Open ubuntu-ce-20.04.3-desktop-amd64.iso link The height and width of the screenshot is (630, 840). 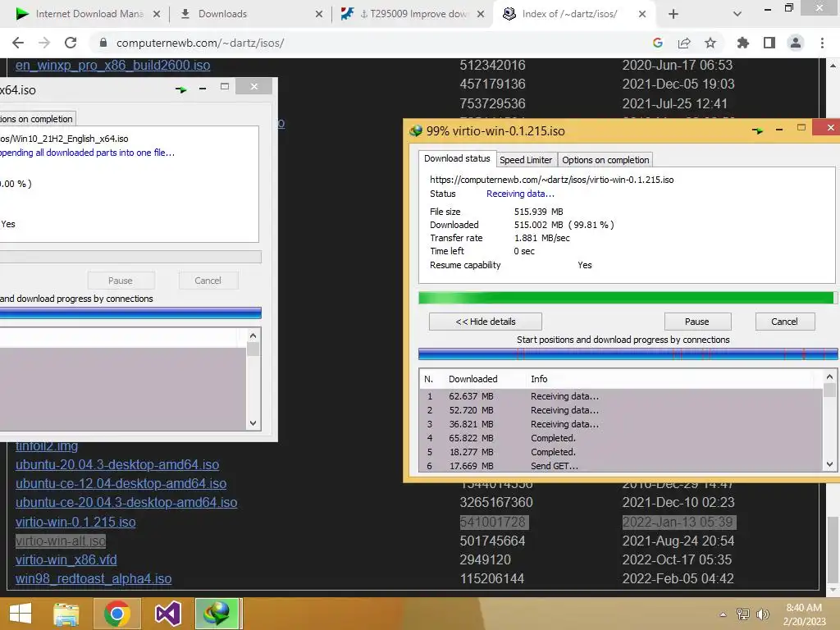click(126, 503)
